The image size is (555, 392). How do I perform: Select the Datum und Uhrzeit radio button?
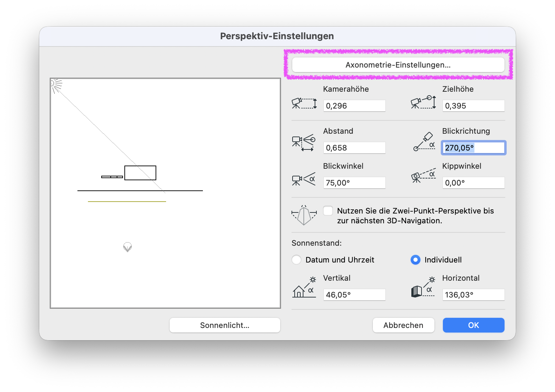click(296, 260)
